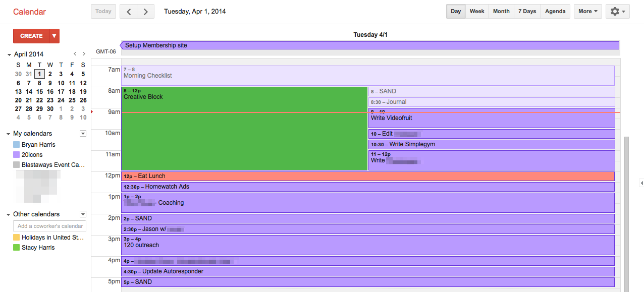Viewport: 644px width, 292px height.
Task: Click the red Create button
Action: 31,36
